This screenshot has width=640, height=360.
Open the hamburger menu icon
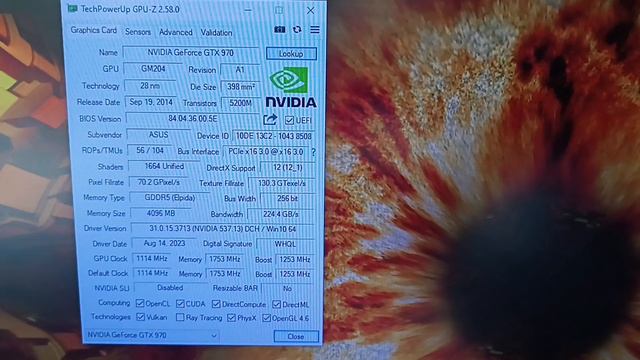point(315,30)
